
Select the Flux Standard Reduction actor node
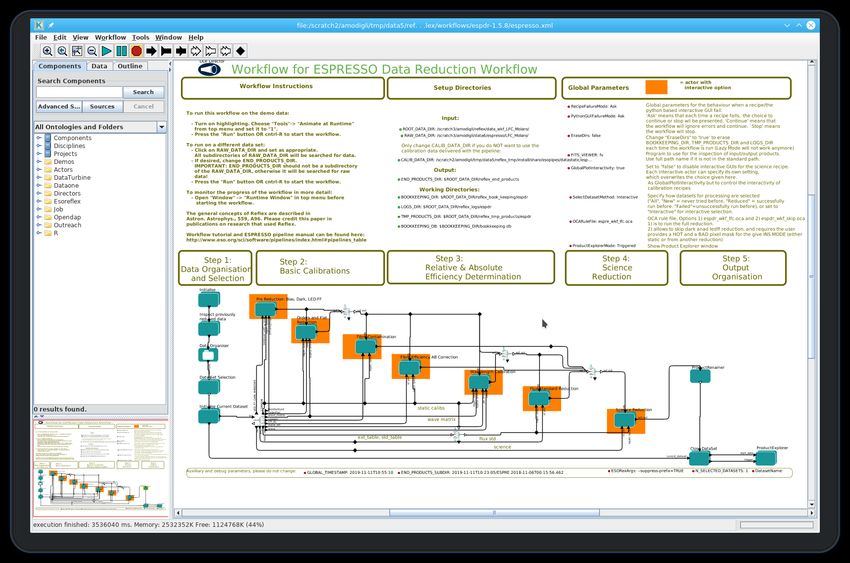539,399
